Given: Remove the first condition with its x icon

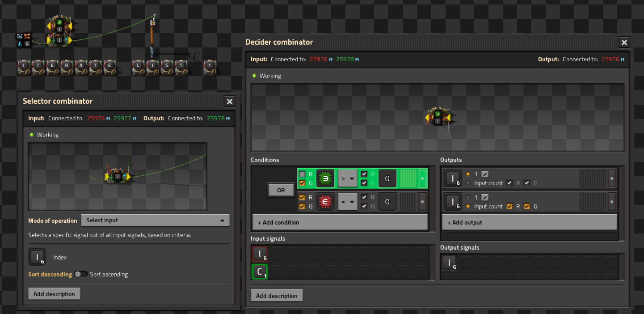Looking at the screenshot, I should pos(422,178).
